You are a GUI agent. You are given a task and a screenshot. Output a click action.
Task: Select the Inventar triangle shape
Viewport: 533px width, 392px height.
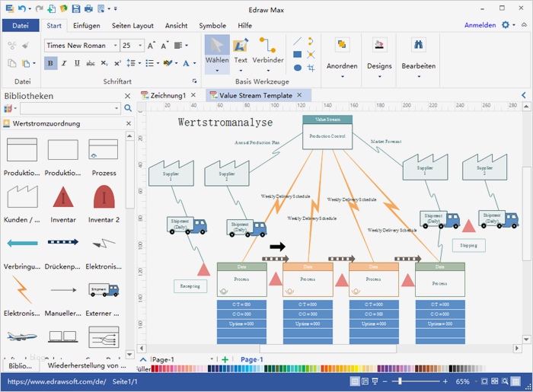[63, 196]
